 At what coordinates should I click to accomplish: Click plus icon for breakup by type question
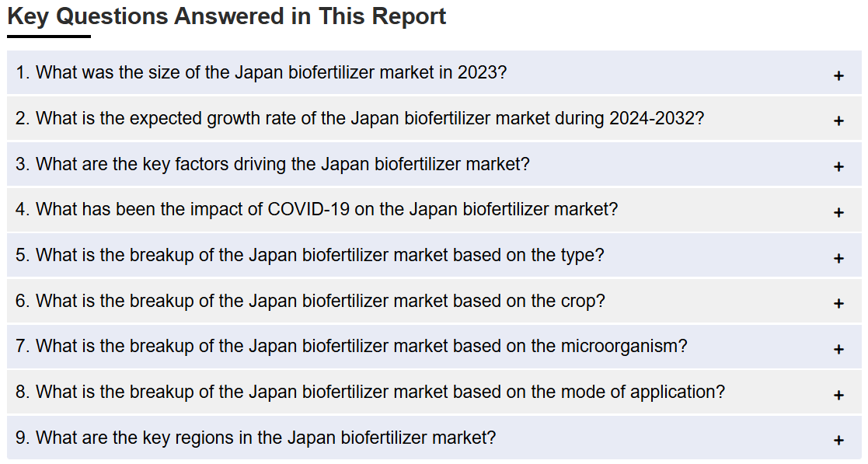point(838,259)
